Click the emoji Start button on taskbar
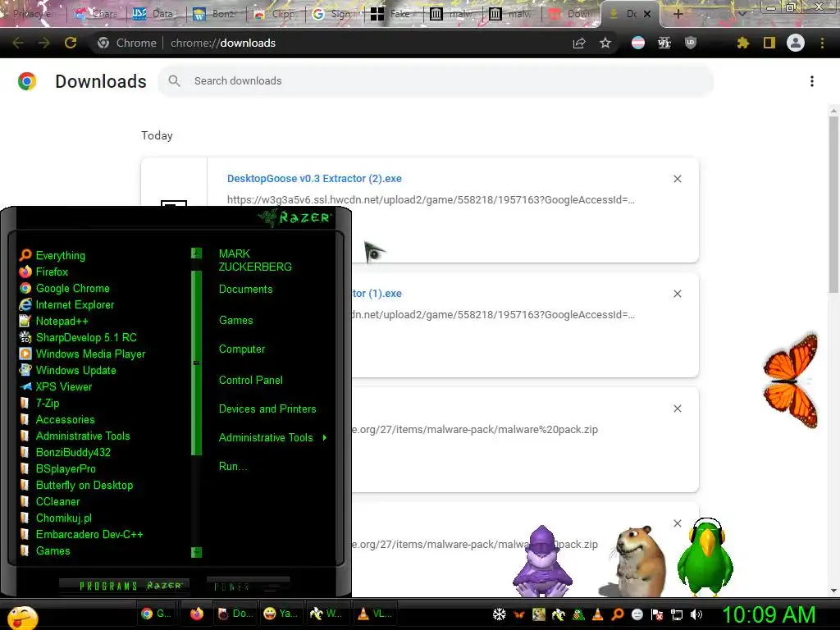 pyautogui.click(x=22, y=619)
